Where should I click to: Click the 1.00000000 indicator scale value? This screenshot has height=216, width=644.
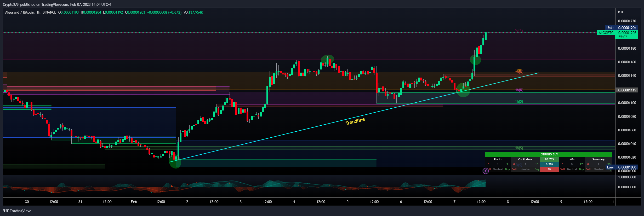click(627, 177)
